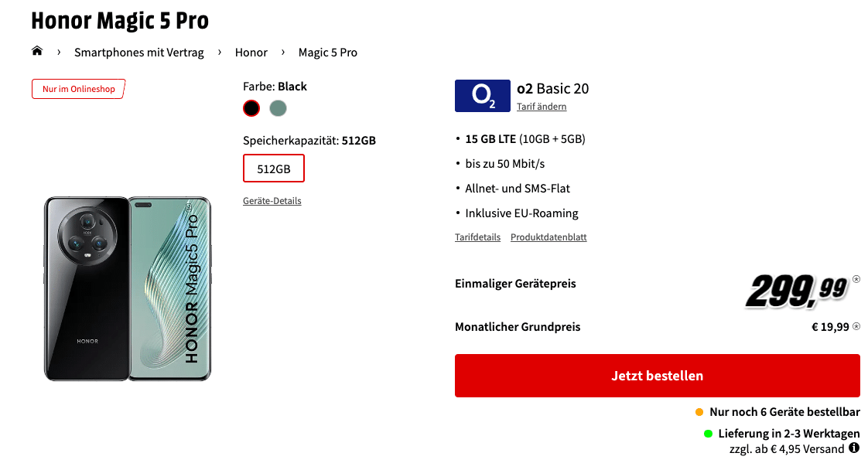Open shipping cost info icon
Viewport: 868px width, 470px height.
(x=854, y=448)
